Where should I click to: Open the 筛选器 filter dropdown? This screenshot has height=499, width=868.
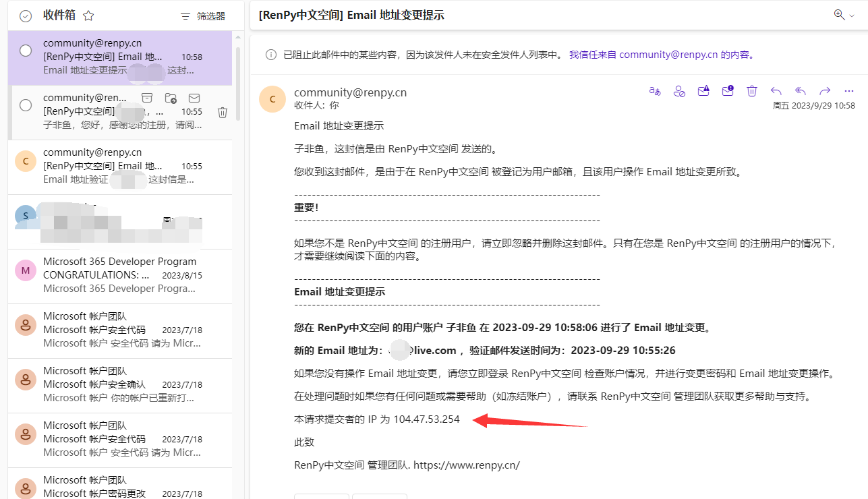pyautogui.click(x=203, y=16)
